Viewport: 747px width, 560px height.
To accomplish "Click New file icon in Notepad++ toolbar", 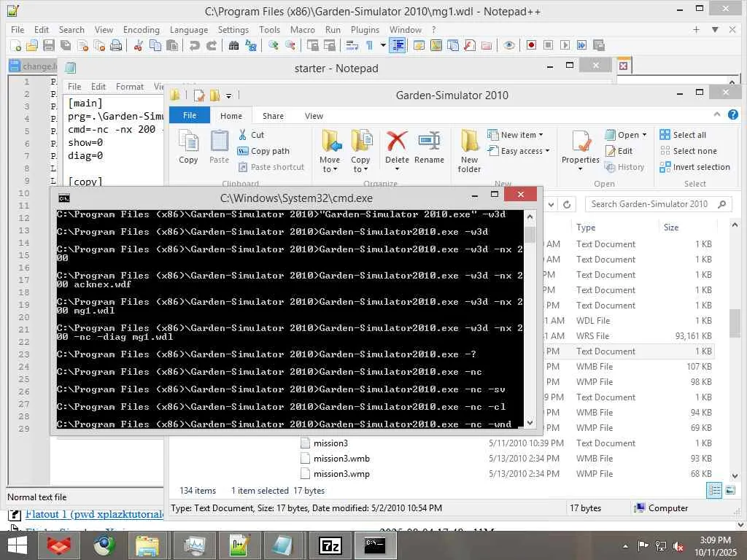I will pyautogui.click(x=15, y=46).
